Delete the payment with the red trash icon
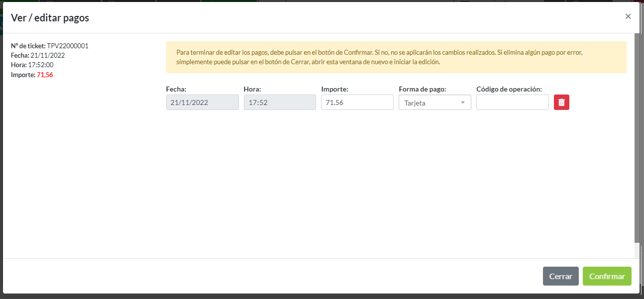This screenshot has width=644, height=299. (x=561, y=102)
